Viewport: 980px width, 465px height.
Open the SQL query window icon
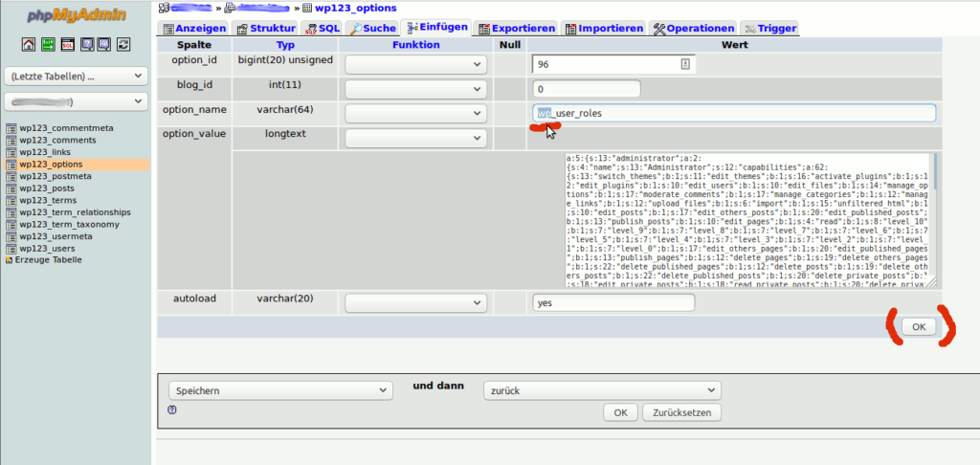[67, 44]
